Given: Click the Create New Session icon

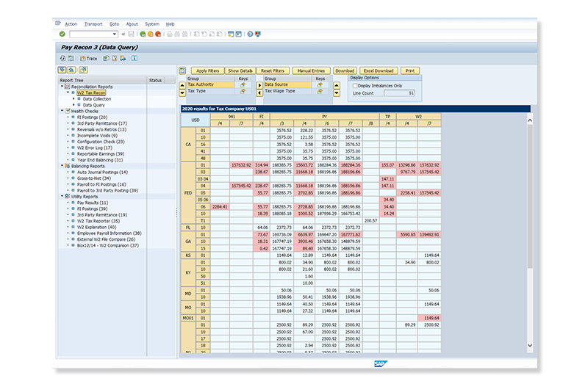Looking at the screenshot, I should (231, 34).
